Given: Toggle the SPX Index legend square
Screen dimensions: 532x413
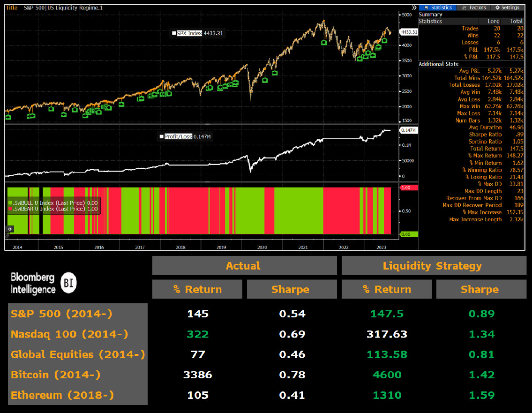Looking at the screenshot, I should tap(174, 33).
